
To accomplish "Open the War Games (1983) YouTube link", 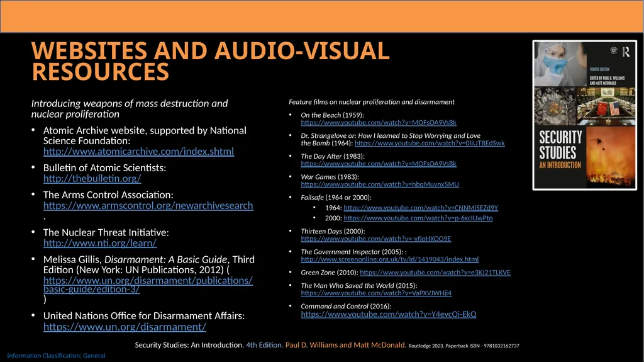I will [x=380, y=184].
